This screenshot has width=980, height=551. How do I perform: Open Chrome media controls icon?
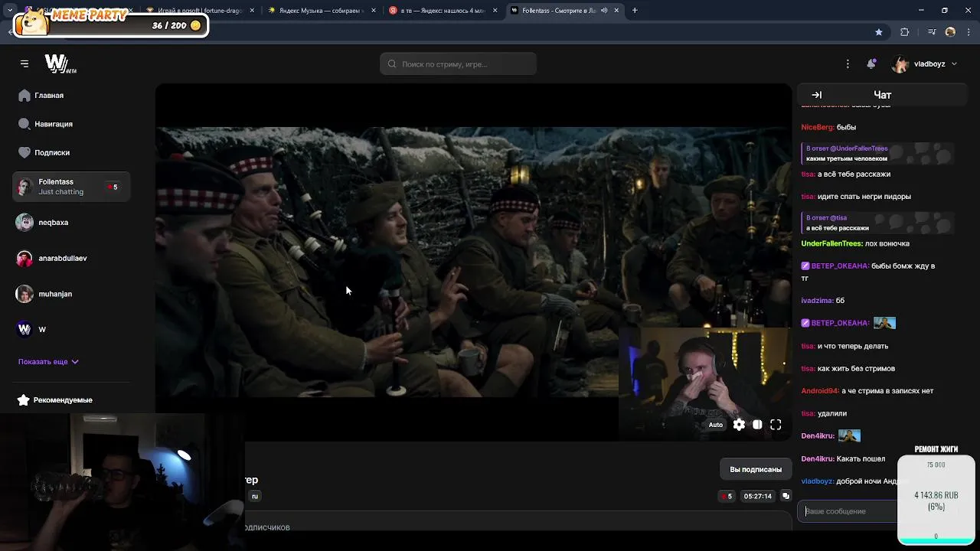[932, 31]
